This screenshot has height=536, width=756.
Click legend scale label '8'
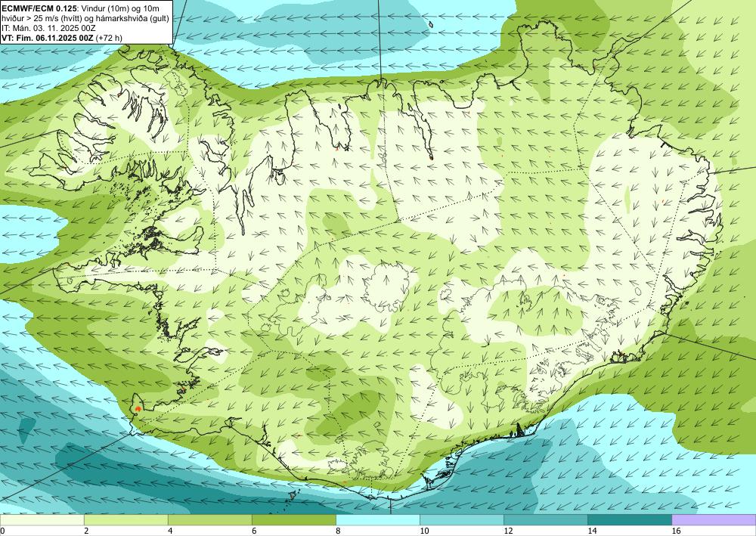pyautogui.click(x=338, y=531)
